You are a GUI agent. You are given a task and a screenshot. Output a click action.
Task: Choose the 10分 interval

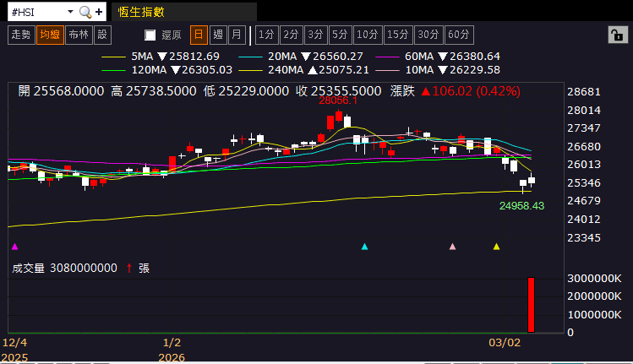pyautogui.click(x=368, y=35)
